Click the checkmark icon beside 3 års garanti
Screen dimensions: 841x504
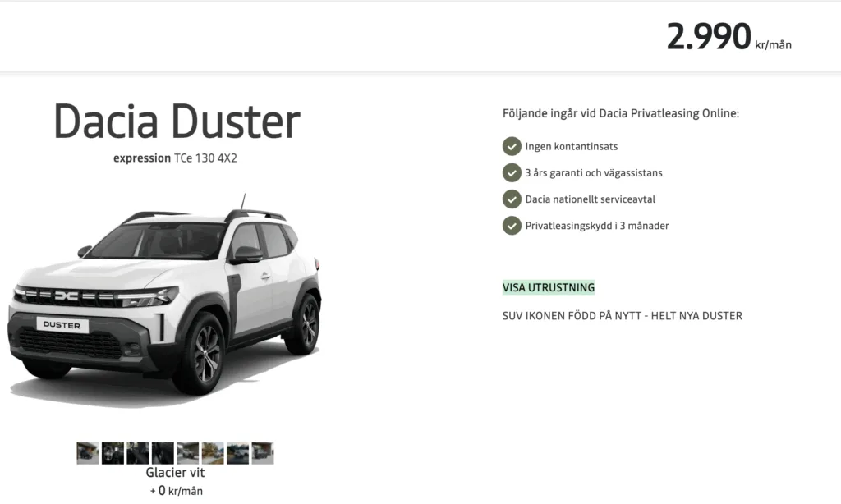512,172
